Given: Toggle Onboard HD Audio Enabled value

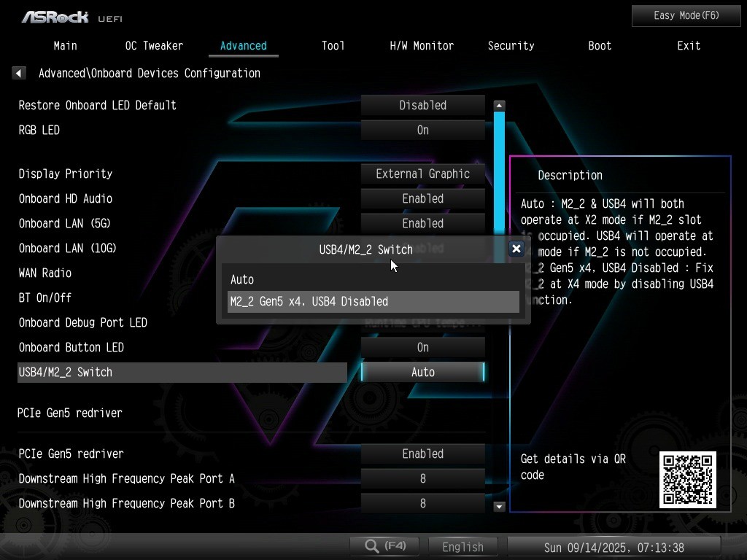Looking at the screenshot, I should [x=422, y=198].
